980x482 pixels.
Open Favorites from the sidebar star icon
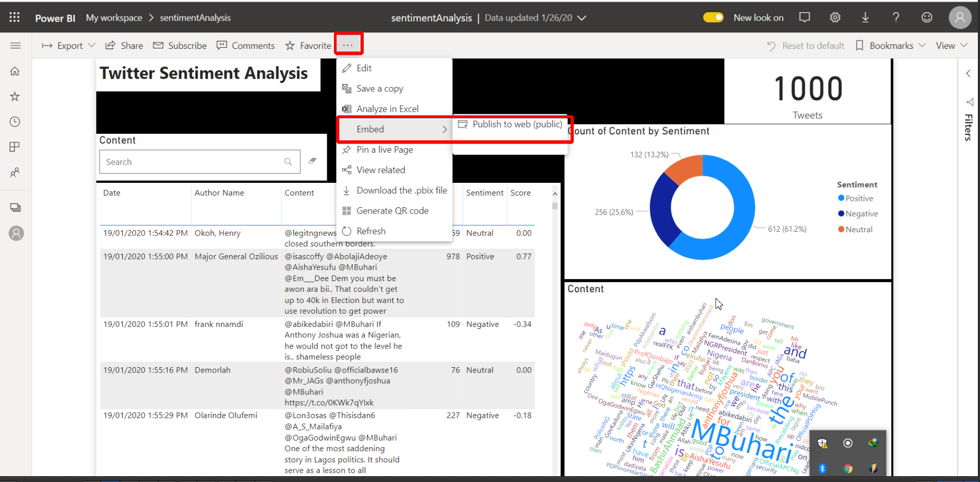[x=16, y=96]
